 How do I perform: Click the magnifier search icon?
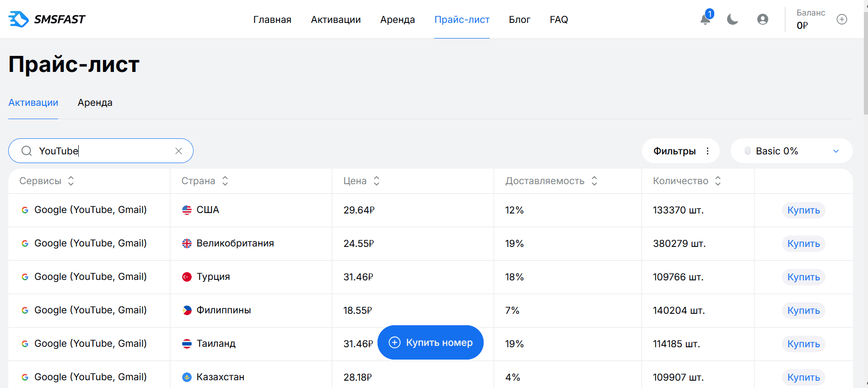point(27,151)
